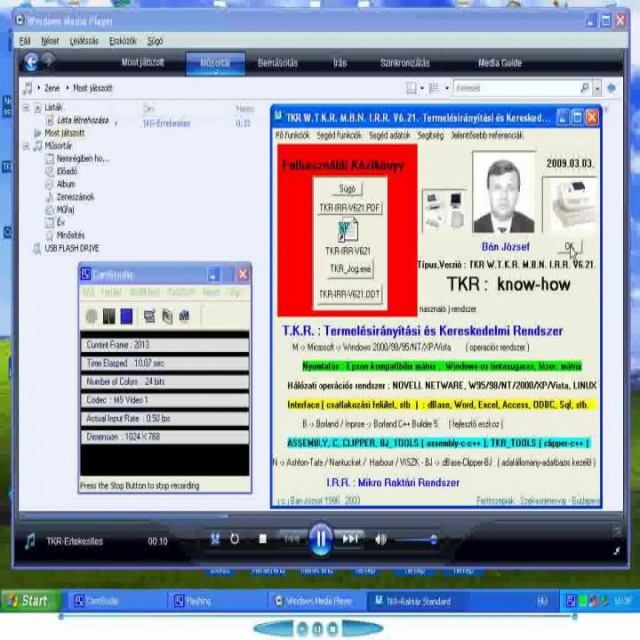Click CamStudio toggle view icon
This screenshot has height=640, width=640.
click(149, 316)
